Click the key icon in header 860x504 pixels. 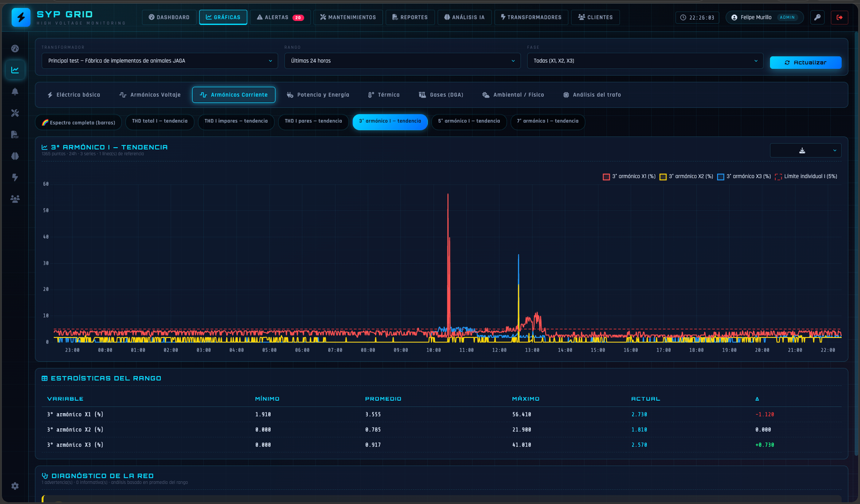(817, 17)
